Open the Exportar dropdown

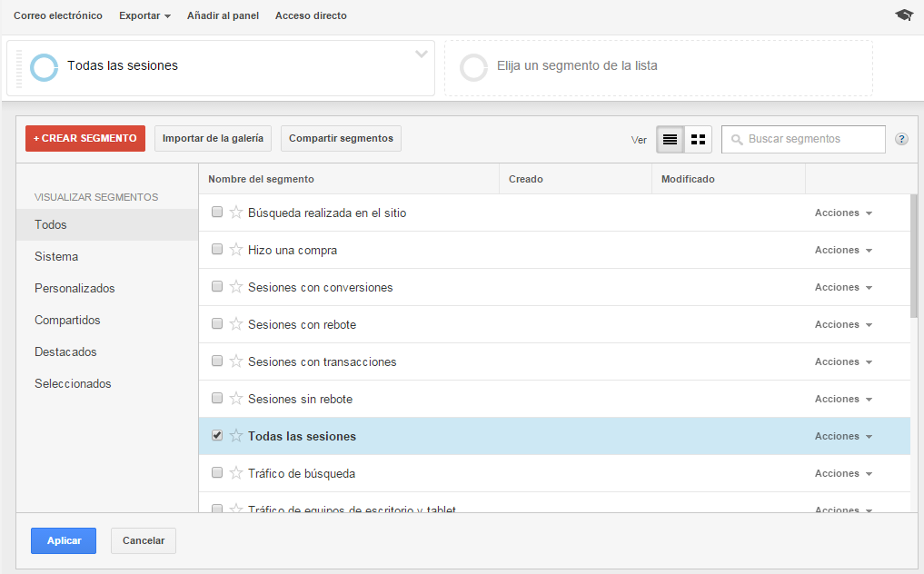144,15
